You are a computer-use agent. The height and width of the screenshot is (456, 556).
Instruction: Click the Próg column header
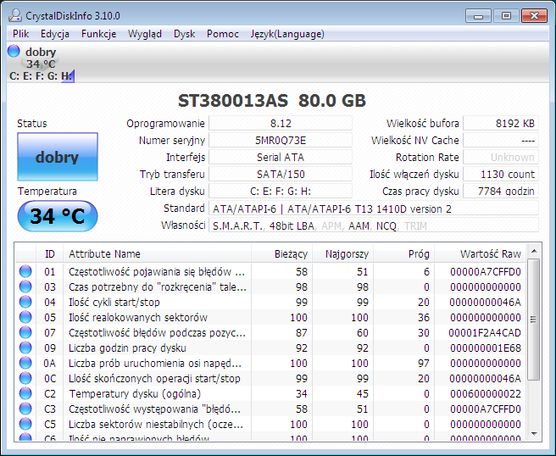[404, 254]
